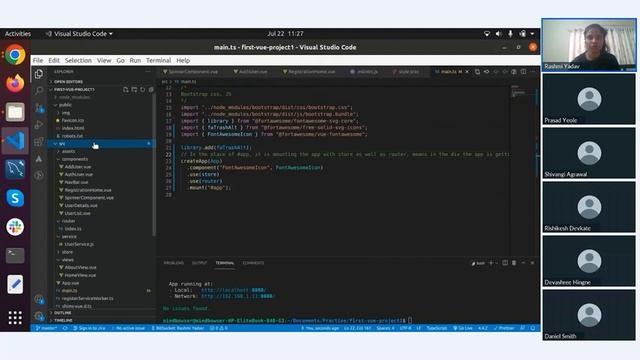This screenshot has height=360, width=640.
Task: Click the master branch in status bar
Action: [x=46, y=328]
